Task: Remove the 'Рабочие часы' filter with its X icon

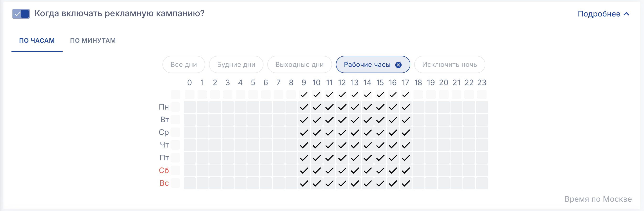Action: 398,65
